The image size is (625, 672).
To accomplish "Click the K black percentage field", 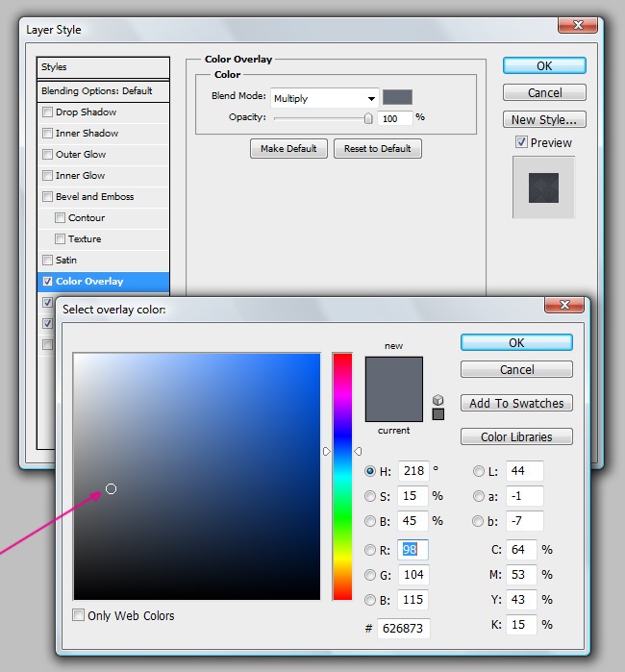I will click(521, 625).
